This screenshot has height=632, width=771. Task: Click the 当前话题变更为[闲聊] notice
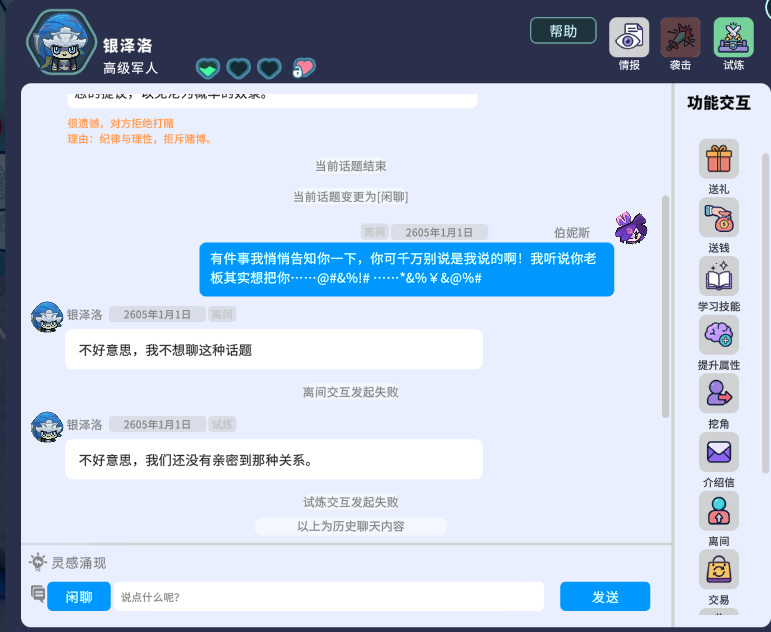(351, 197)
